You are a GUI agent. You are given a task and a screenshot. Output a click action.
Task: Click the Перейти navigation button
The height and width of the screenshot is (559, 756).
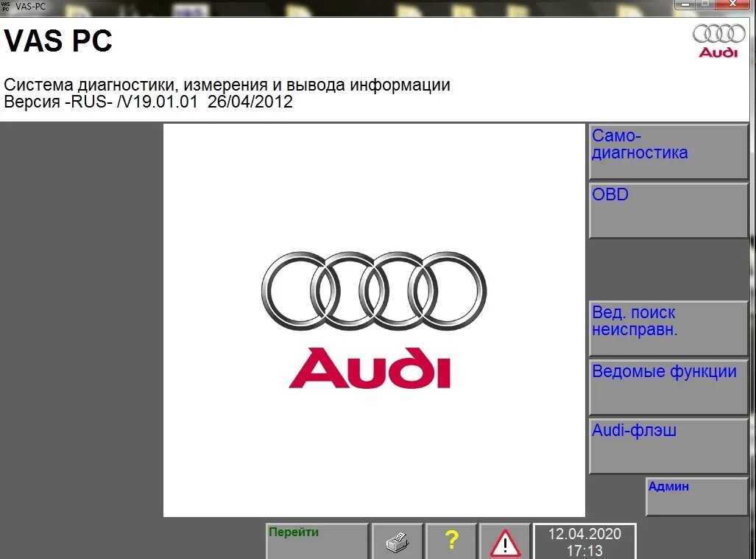(317, 541)
